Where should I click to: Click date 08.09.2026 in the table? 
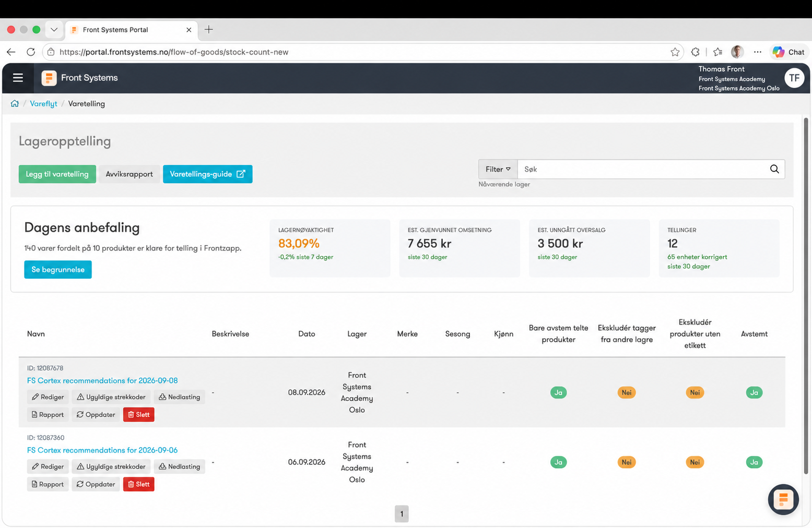point(307,392)
